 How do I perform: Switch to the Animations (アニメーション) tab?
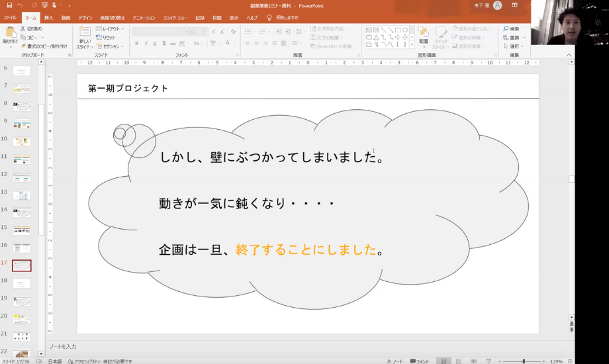pos(144,18)
